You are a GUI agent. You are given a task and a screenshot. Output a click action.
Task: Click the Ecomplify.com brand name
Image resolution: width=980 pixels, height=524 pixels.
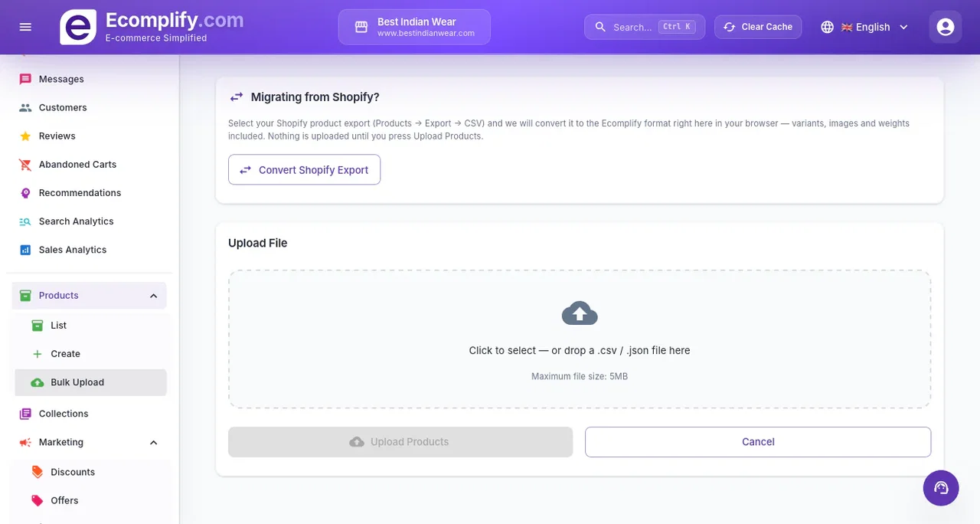point(175,20)
